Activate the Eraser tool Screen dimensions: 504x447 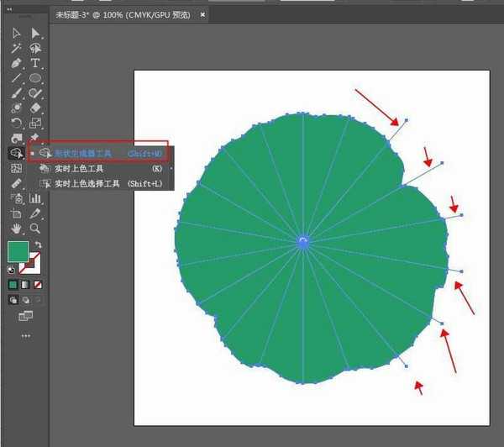coord(35,108)
